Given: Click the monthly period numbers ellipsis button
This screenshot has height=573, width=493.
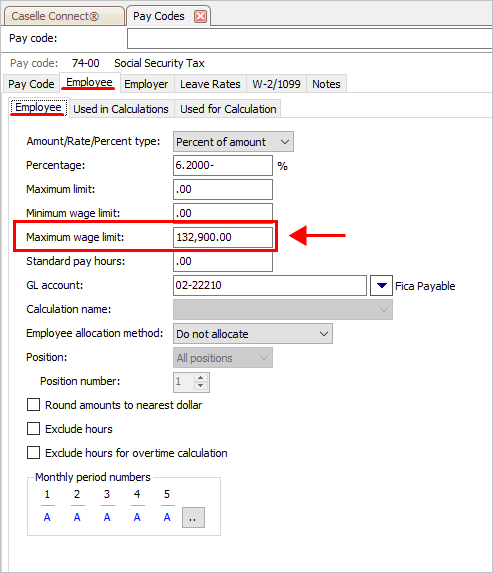Looking at the screenshot, I should (x=193, y=517).
